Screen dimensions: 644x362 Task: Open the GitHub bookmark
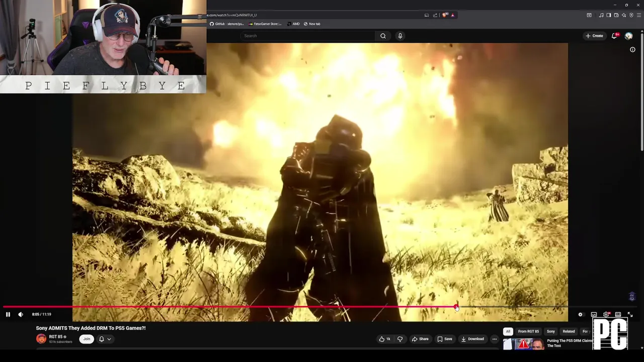click(226, 24)
